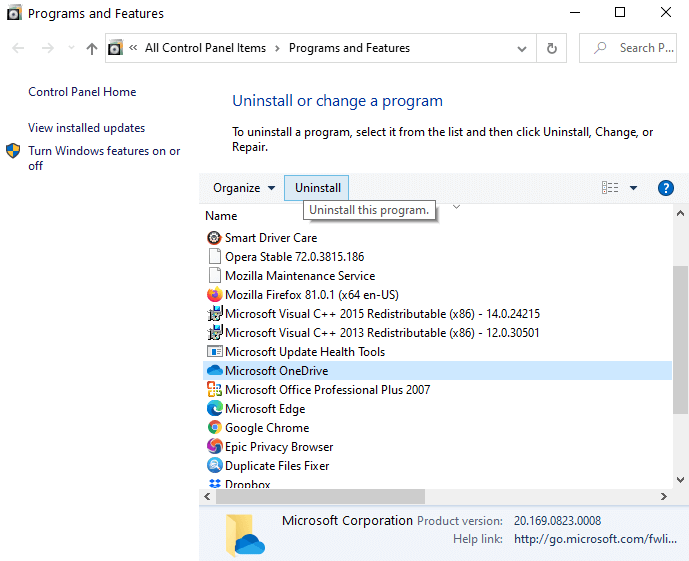Click the Microsoft OneDrive cloud icon
689x561 pixels.
coord(214,370)
